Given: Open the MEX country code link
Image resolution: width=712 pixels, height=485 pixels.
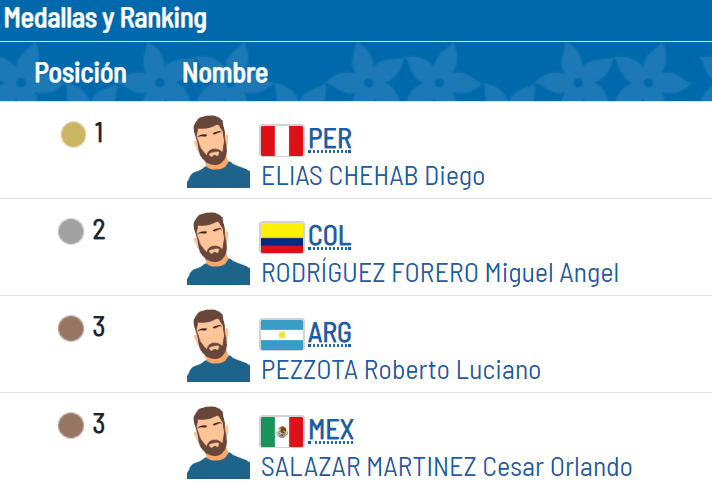Looking at the screenshot, I should (x=331, y=431).
